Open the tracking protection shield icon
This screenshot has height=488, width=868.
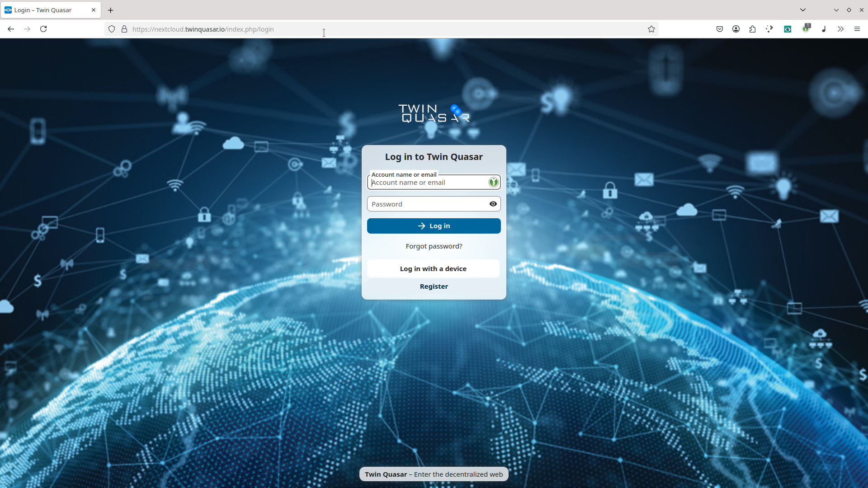112,29
